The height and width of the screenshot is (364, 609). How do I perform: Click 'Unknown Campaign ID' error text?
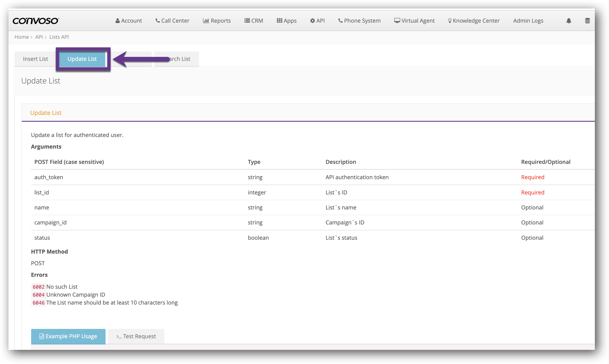(x=76, y=295)
